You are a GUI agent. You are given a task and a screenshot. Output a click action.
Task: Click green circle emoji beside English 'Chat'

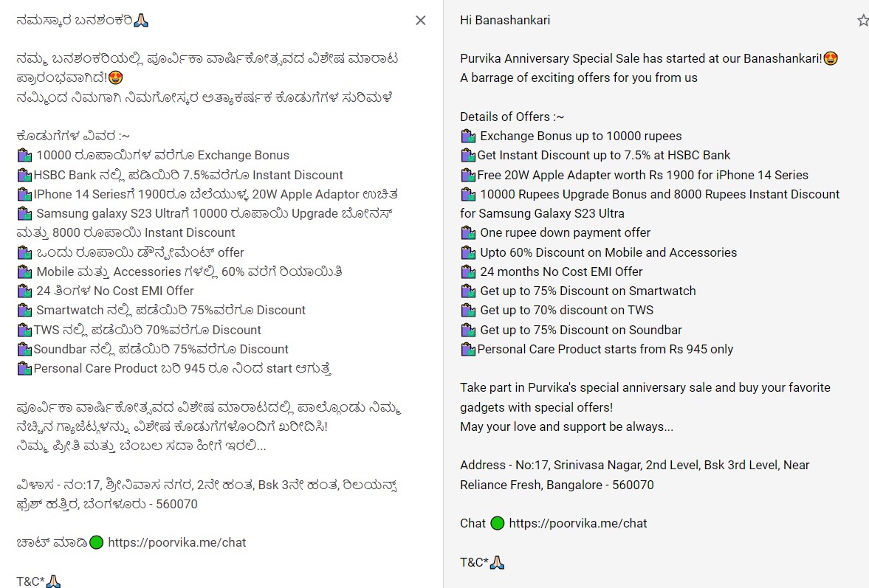tap(497, 523)
